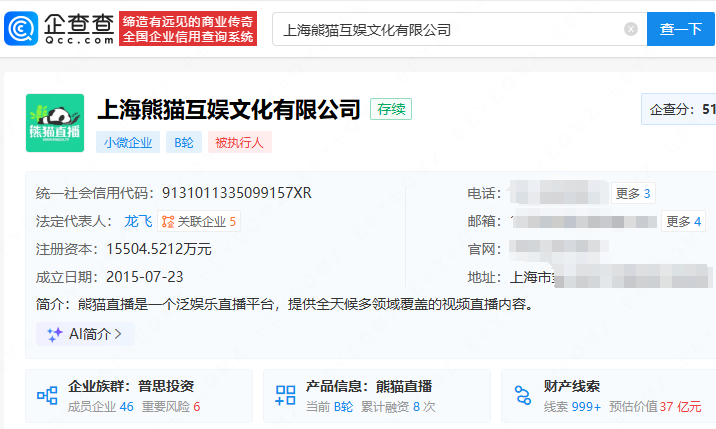This screenshot has width=716, height=429.
Task: Clear search box with the X icon
Action: (x=631, y=29)
